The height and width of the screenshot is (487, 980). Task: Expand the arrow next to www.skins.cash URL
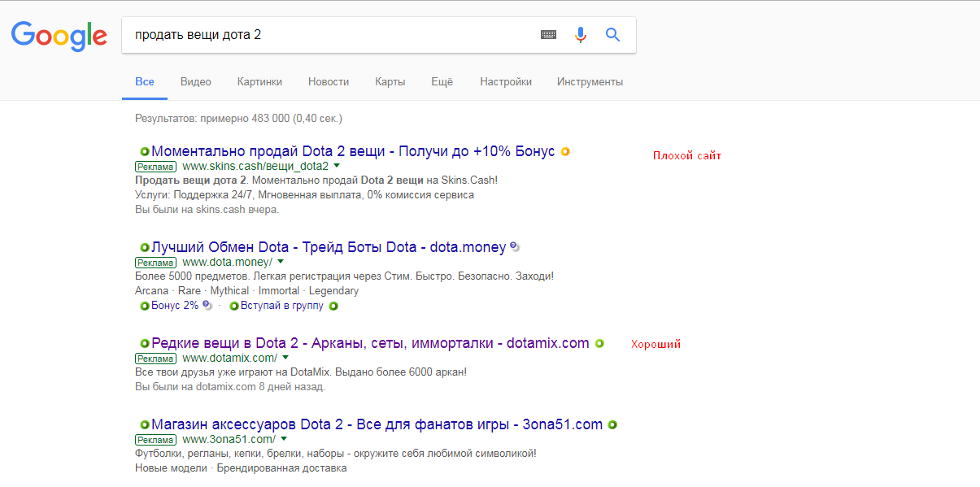[337, 166]
